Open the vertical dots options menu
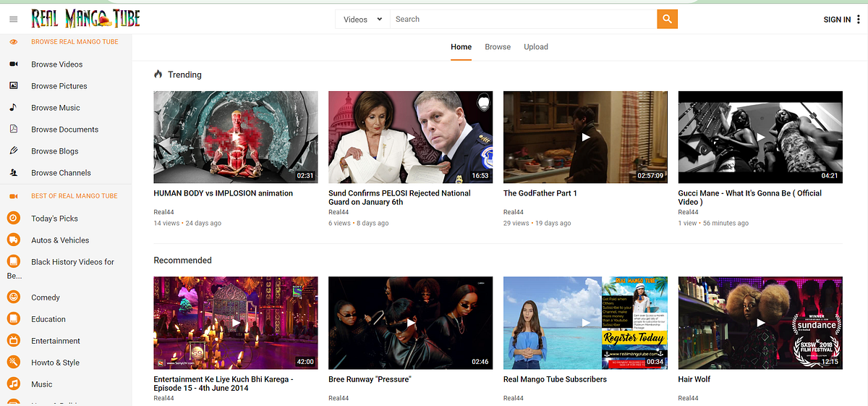 pos(860,20)
